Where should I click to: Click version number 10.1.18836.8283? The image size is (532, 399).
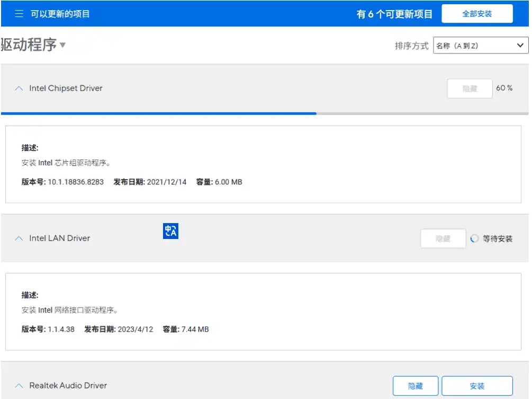[x=76, y=182]
